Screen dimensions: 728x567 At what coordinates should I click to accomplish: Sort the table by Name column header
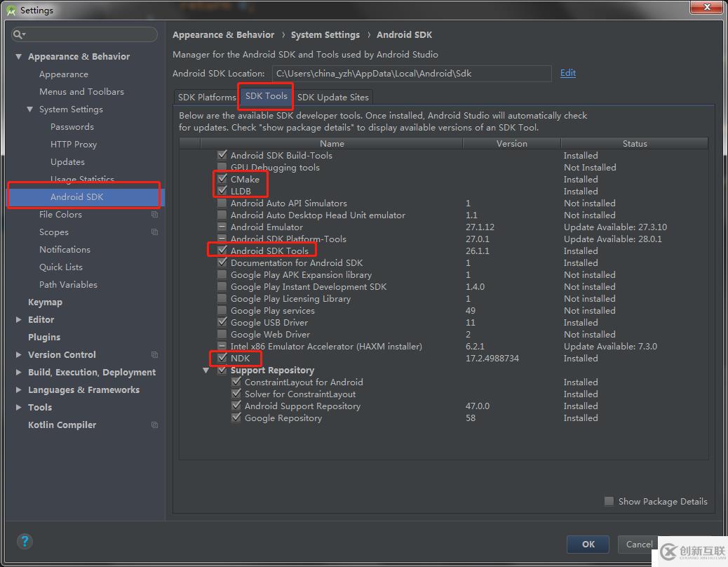pos(332,143)
